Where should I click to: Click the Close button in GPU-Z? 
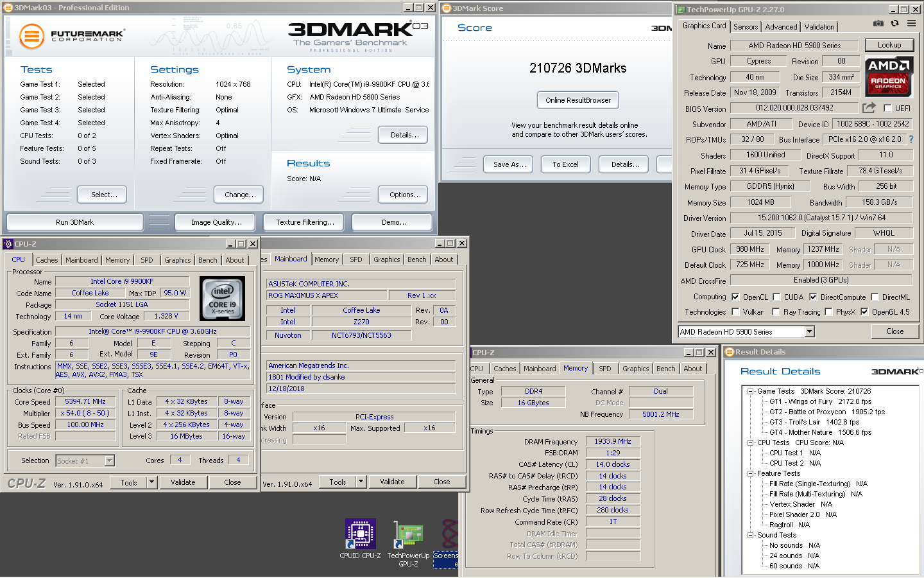(x=895, y=331)
